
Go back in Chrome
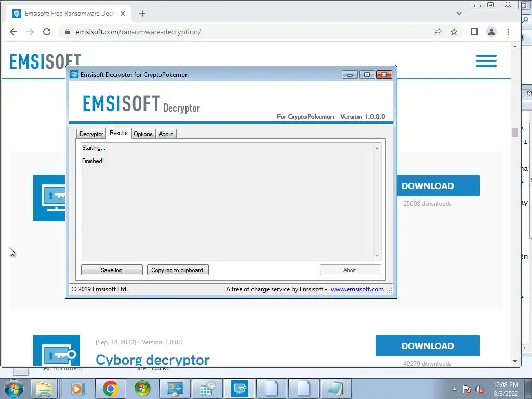pyautogui.click(x=13, y=32)
